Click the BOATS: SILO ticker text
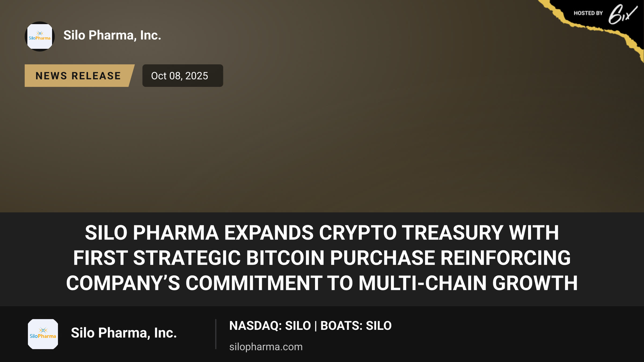The height and width of the screenshot is (362, 644). tap(356, 326)
